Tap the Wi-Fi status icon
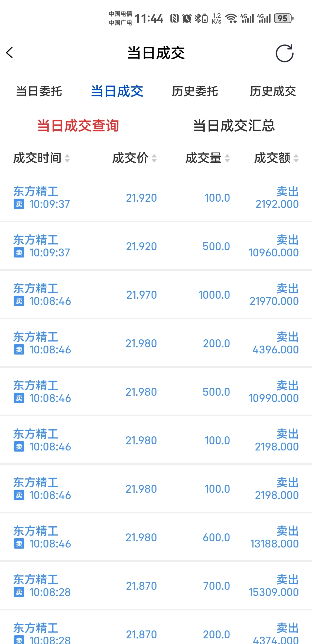The height and width of the screenshot is (644, 312). (x=231, y=18)
